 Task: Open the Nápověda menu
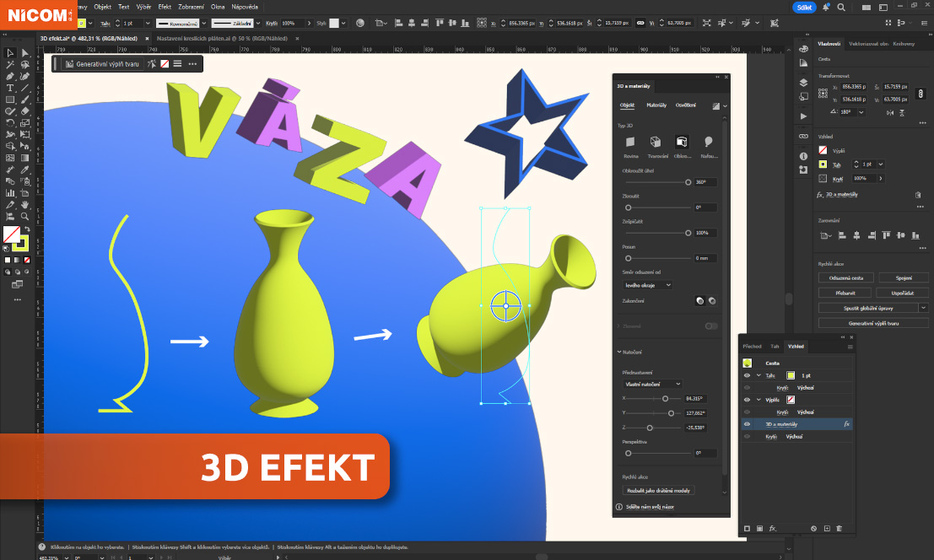(x=245, y=7)
